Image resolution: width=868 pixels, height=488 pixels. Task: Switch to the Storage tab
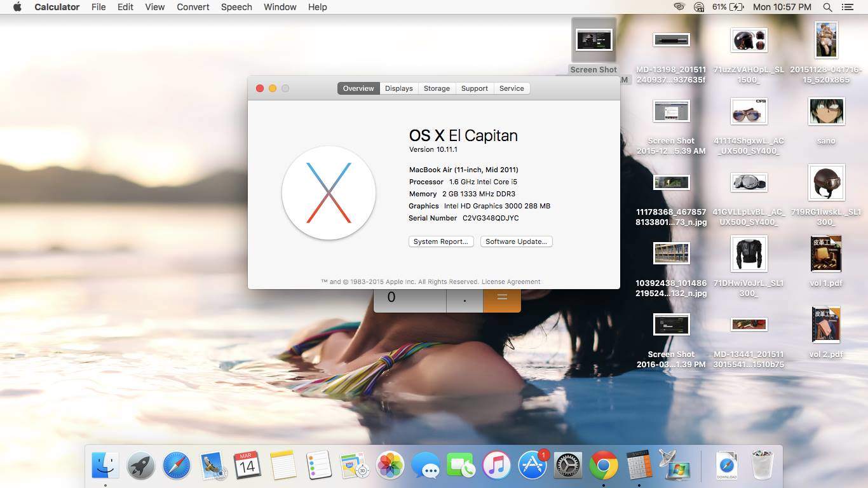pyautogui.click(x=437, y=88)
